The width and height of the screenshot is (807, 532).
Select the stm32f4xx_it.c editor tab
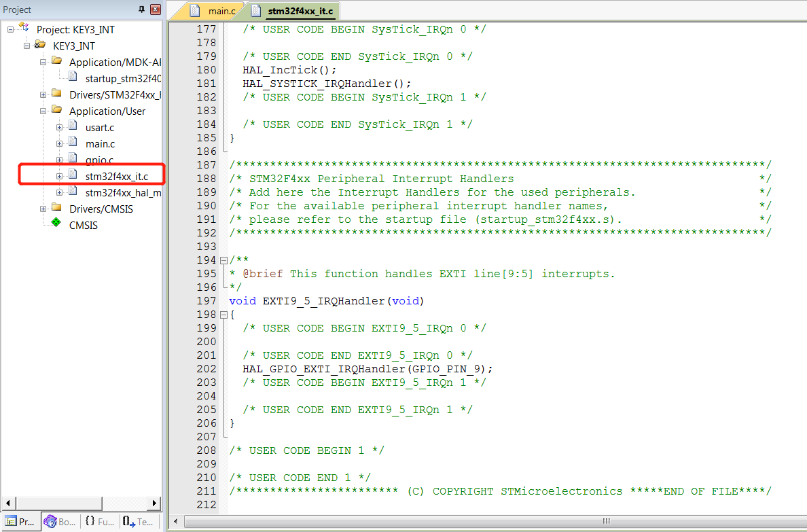pyautogui.click(x=294, y=10)
